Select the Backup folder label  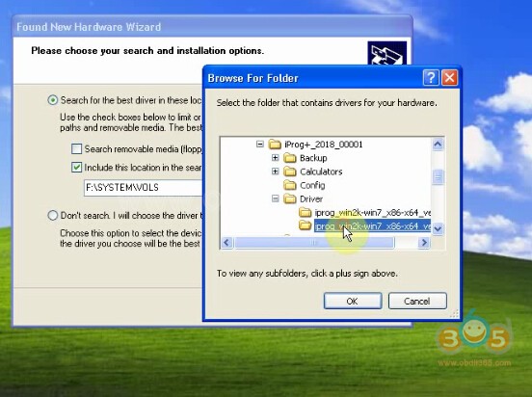pyautogui.click(x=313, y=158)
